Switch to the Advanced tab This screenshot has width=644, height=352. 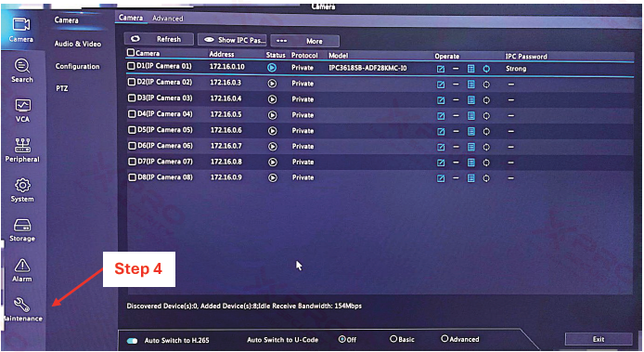(168, 18)
